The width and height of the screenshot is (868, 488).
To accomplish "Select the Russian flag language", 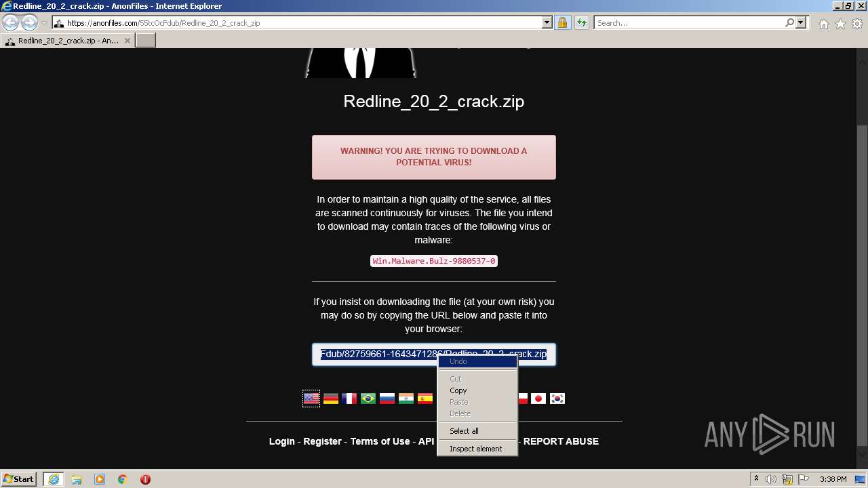I will pyautogui.click(x=387, y=399).
